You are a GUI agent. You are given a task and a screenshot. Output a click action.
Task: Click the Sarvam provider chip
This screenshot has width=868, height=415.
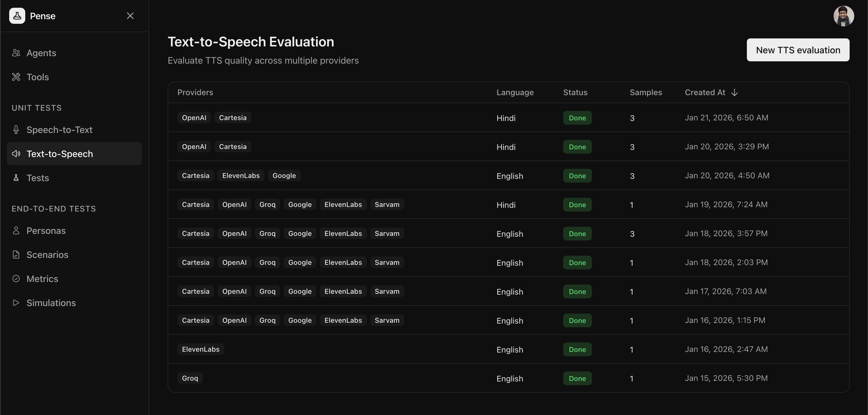point(387,204)
